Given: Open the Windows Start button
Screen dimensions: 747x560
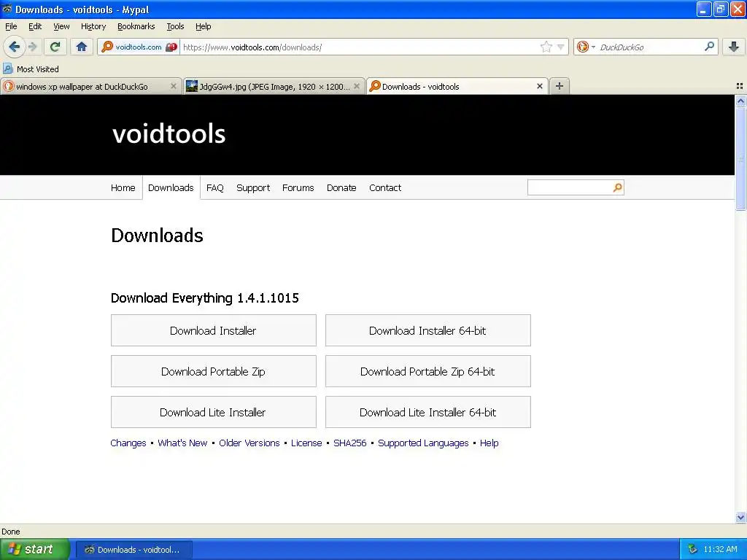Looking at the screenshot, I should pyautogui.click(x=35, y=549).
